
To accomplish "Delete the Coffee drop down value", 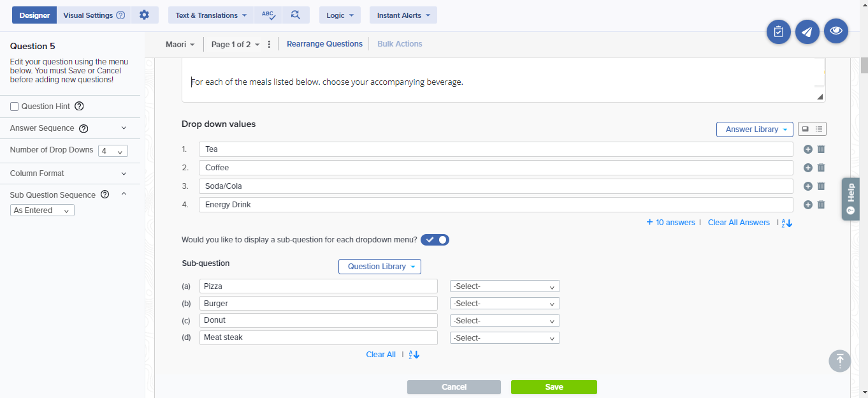I will [x=821, y=168].
